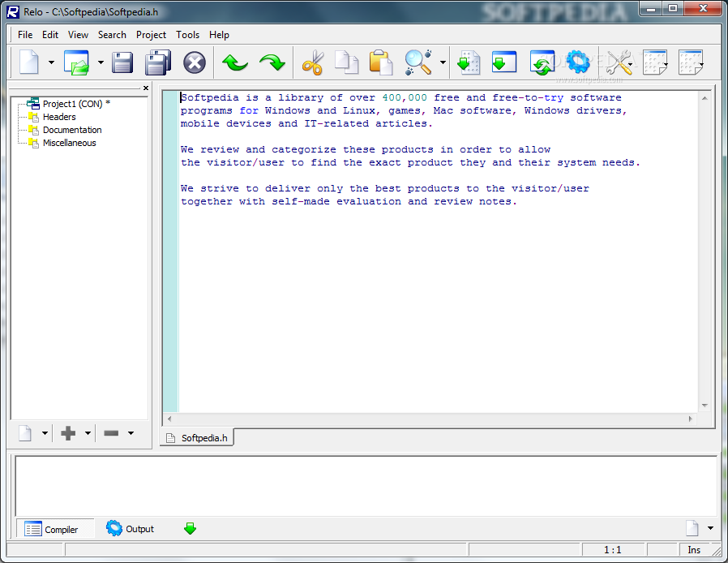
Task: Close the project panel with X
Action: (x=146, y=88)
